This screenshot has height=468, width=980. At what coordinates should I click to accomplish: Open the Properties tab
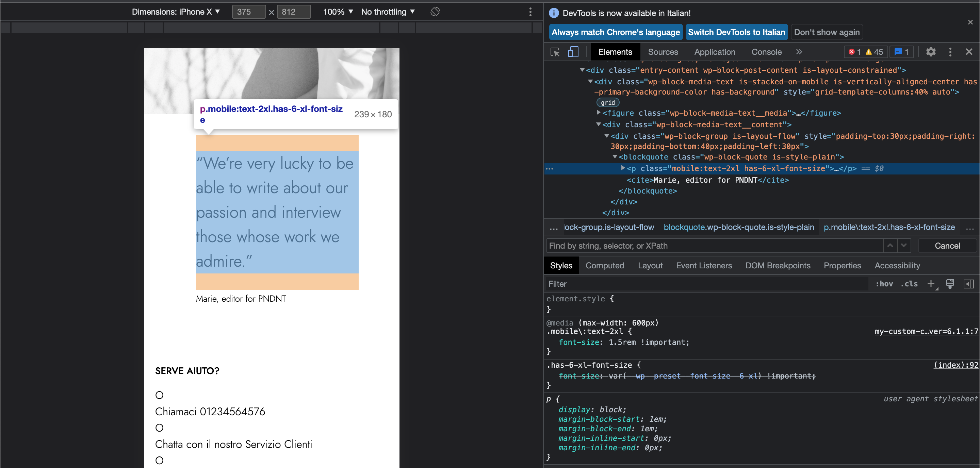pos(842,265)
